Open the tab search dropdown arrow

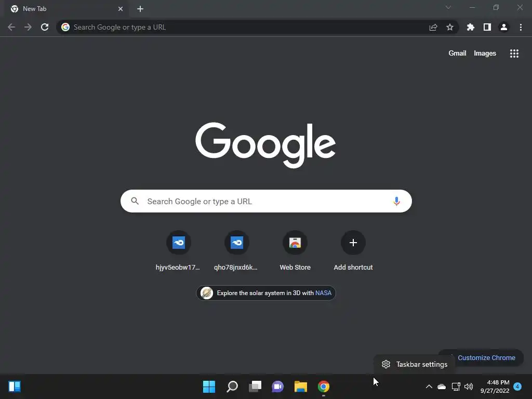coord(448,7)
